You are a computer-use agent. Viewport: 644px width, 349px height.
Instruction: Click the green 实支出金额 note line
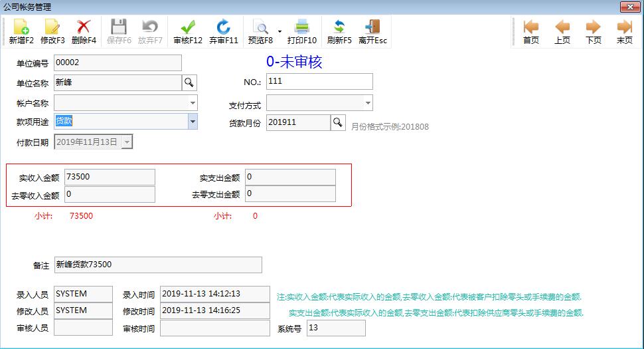pos(436,313)
